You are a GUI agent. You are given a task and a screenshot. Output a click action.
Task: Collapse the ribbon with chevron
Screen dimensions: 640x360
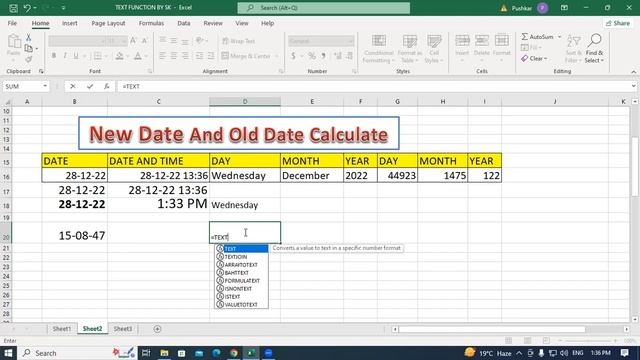coord(633,72)
